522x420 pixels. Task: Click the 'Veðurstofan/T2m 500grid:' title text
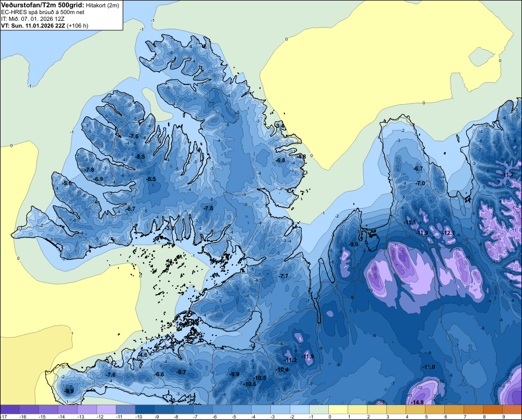click(x=43, y=5)
